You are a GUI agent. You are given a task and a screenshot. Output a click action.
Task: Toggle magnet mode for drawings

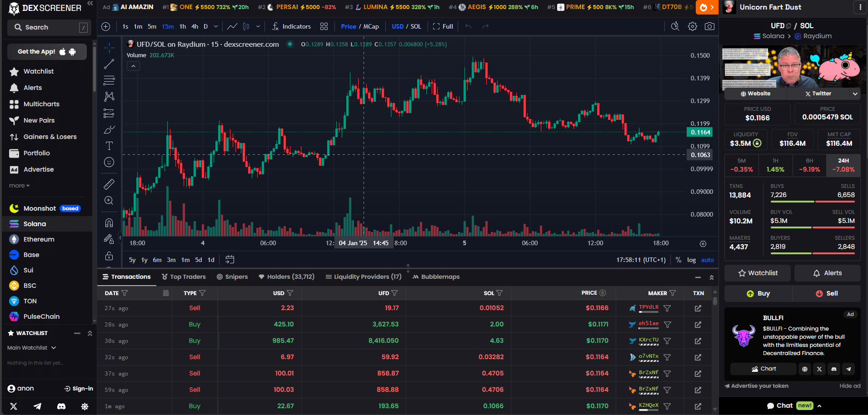tap(109, 222)
